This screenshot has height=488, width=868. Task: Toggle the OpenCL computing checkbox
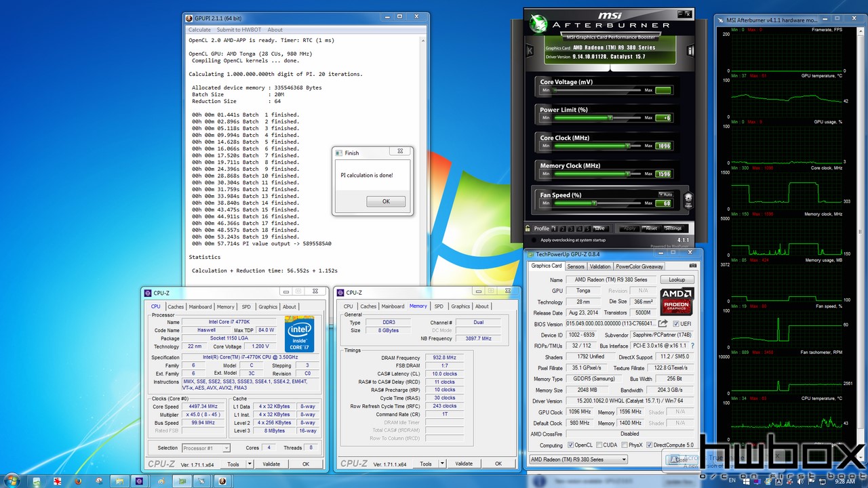tap(570, 445)
